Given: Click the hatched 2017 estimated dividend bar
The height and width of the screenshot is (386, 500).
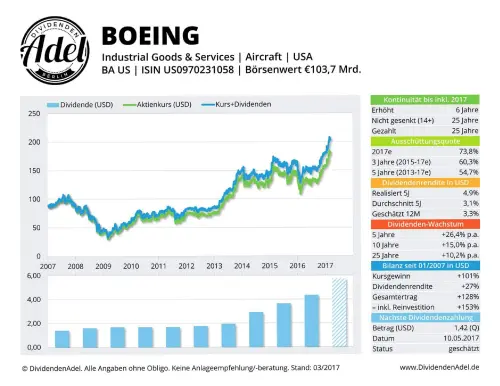Looking at the screenshot, I should pos(340,313).
